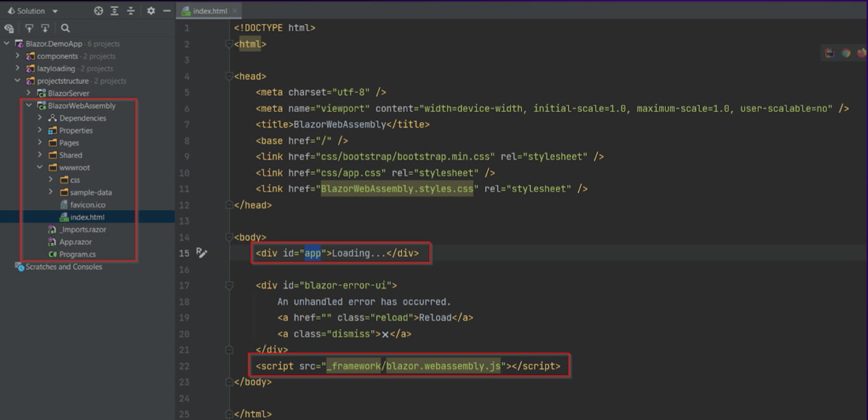868x420 pixels.
Task: Fold the blazor-error-ui div on line 17
Action: click(229, 285)
